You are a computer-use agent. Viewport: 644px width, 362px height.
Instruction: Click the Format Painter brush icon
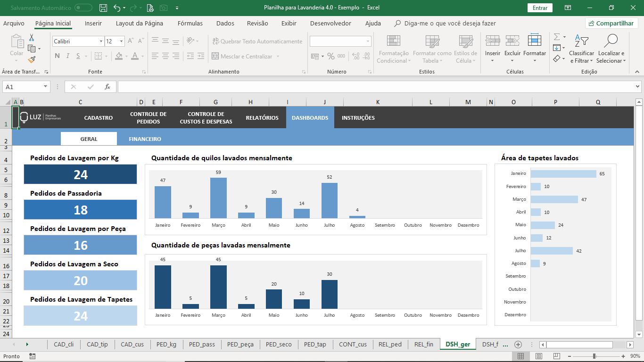tap(32, 59)
